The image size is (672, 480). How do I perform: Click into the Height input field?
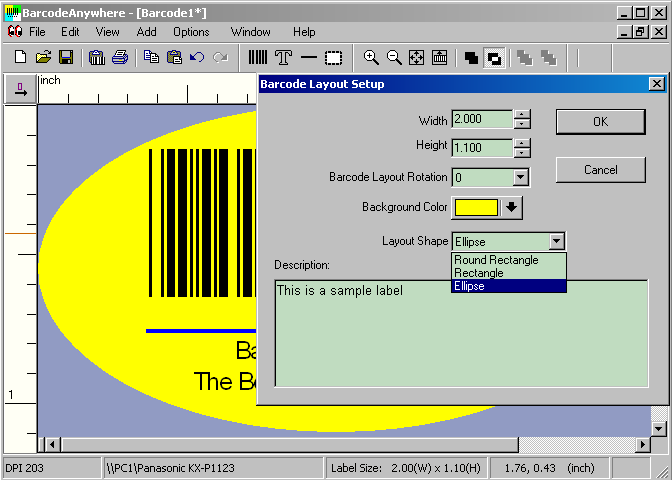(x=482, y=148)
